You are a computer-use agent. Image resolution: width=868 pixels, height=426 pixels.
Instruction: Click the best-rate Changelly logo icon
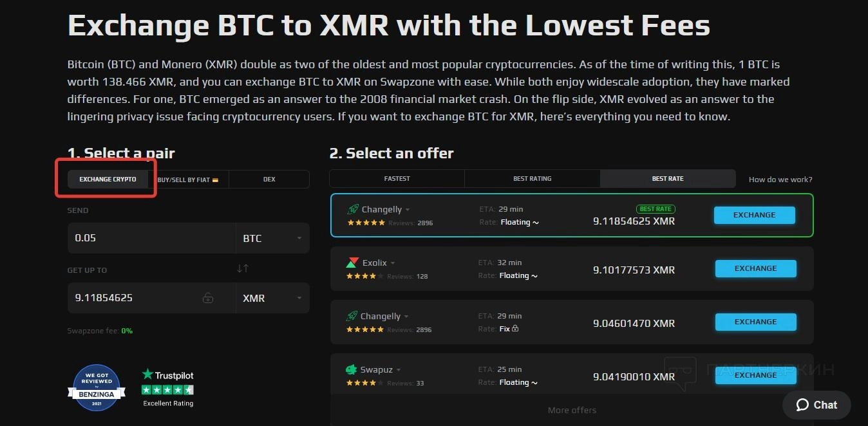(353, 209)
